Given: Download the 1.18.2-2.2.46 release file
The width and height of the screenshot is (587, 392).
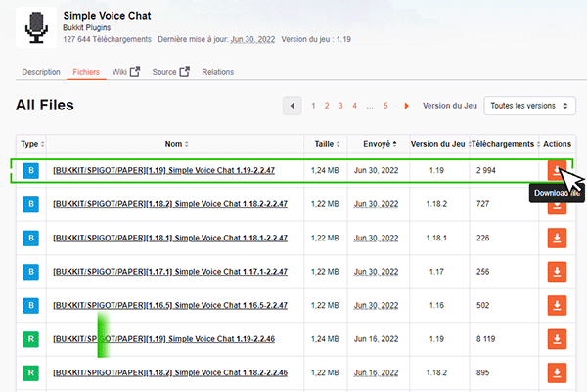Looking at the screenshot, I should (555, 372).
